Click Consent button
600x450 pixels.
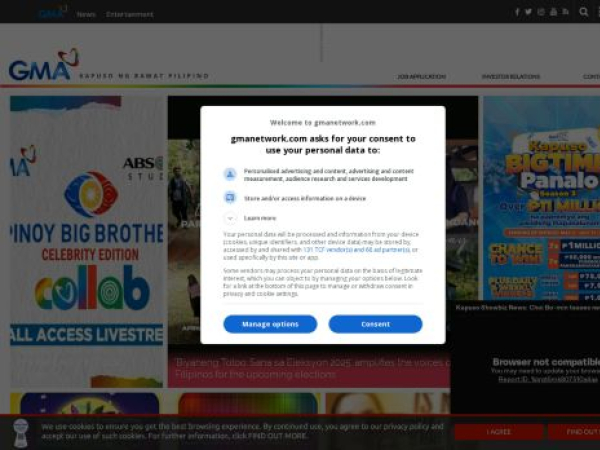click(x=375, y=324)
